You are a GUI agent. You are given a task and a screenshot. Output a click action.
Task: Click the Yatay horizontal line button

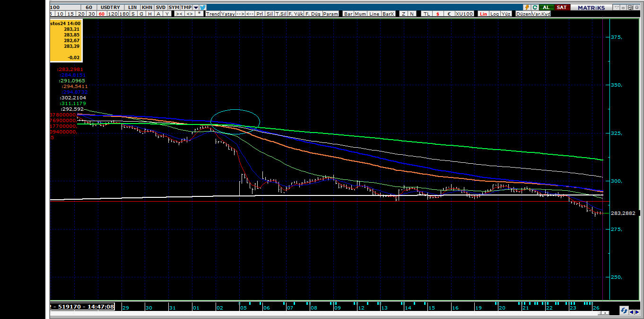point(228,14)
